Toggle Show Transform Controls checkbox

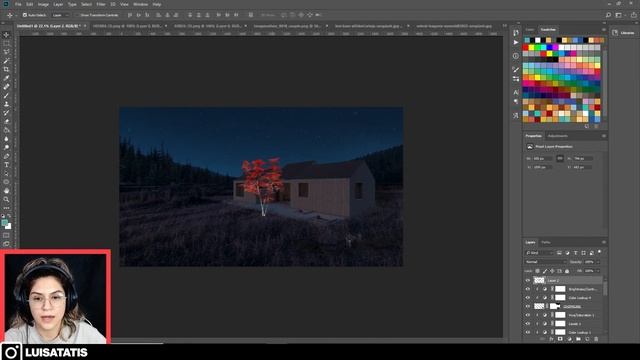tap(77, 15)
